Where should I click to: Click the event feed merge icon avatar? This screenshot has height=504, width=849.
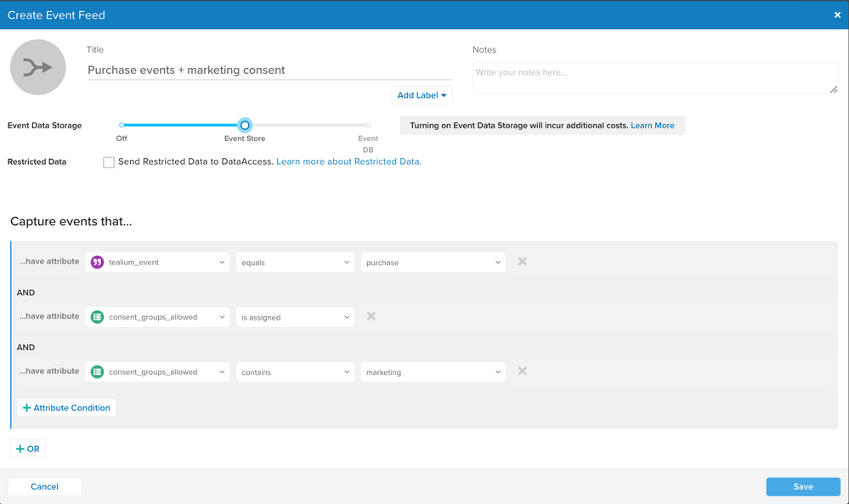38,67
